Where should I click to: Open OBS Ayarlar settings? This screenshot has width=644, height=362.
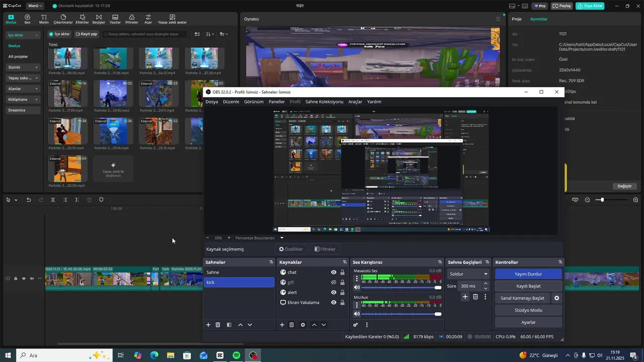click(x=528, y=322)
